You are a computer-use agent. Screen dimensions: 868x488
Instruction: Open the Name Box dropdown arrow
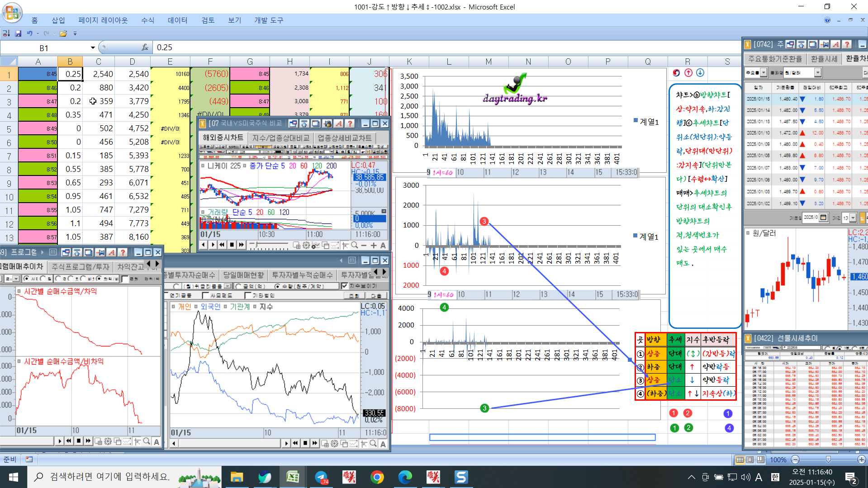(x=93, y=47)
